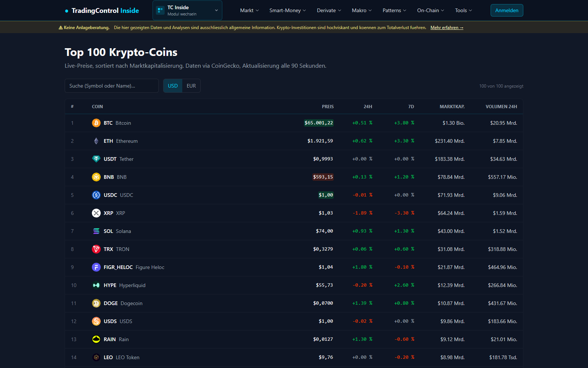The width and height of the screenshot is (588, 368).
Task: Click the Hyperliquid 7d change +2.60 %
Action: (404, 285)
